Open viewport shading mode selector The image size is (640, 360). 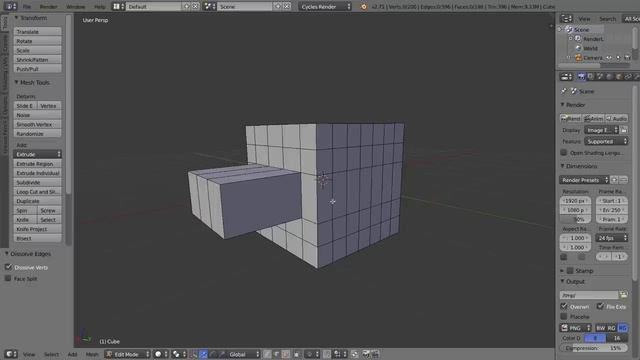coord(162,354)
